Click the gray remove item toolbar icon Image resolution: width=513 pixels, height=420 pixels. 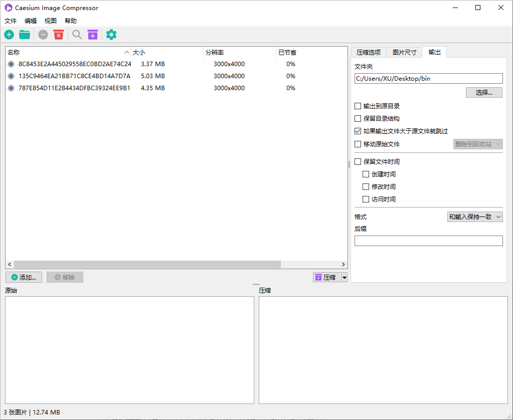[x=43, y=35]
